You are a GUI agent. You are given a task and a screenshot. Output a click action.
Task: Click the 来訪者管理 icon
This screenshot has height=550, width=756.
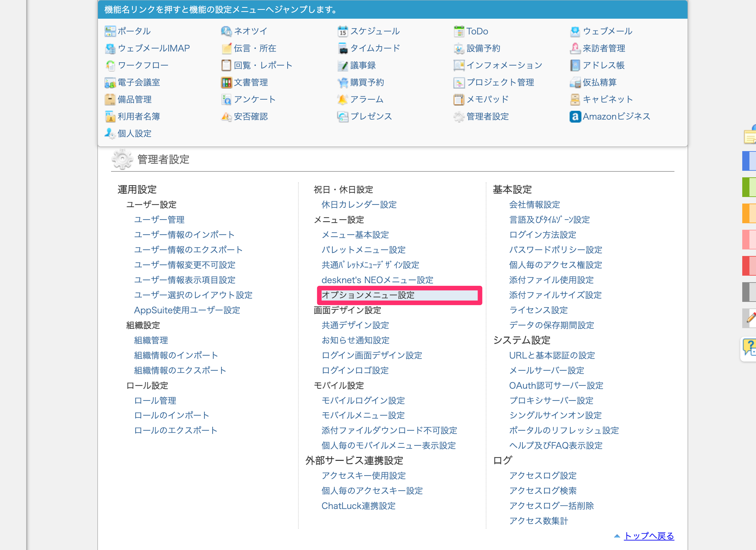tap(575, 49)
